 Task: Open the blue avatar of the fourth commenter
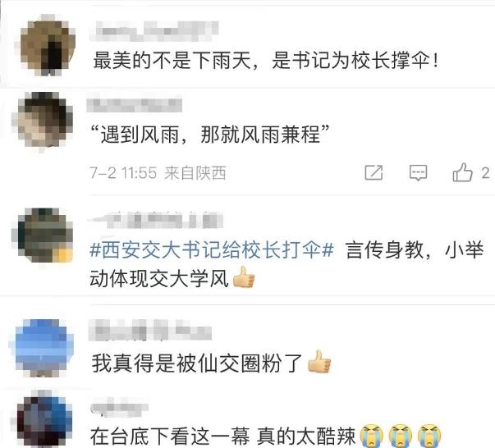click(44, 348)
